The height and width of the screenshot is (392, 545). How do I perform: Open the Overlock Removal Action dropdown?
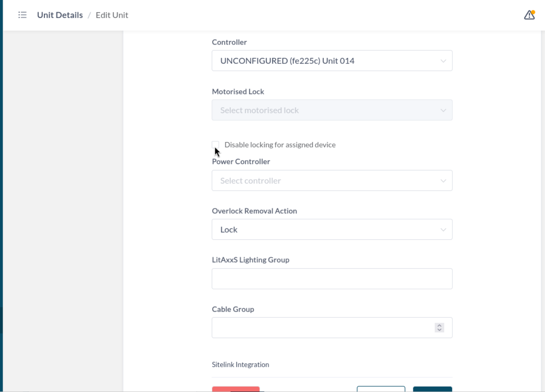[x=332, y=230]
